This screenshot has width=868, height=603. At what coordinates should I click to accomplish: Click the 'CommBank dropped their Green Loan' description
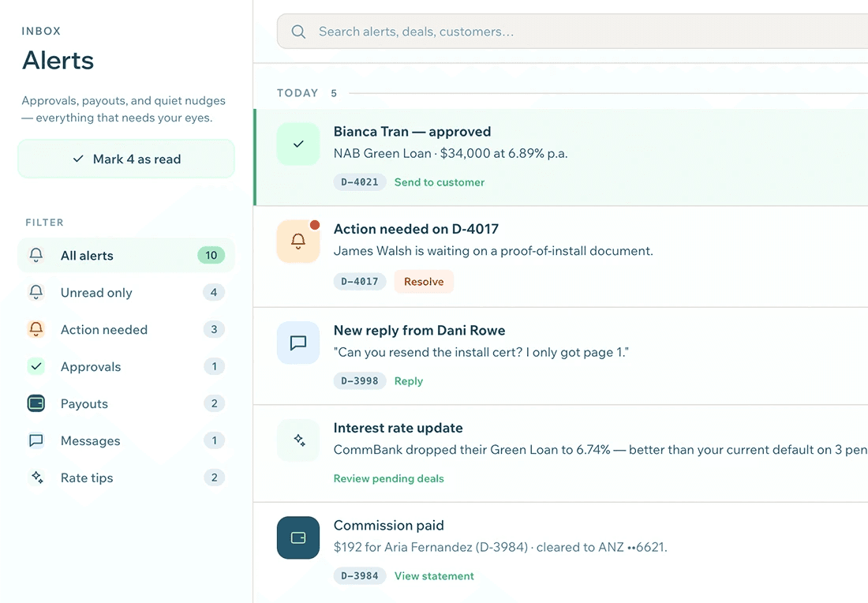[x=600, y=450]
